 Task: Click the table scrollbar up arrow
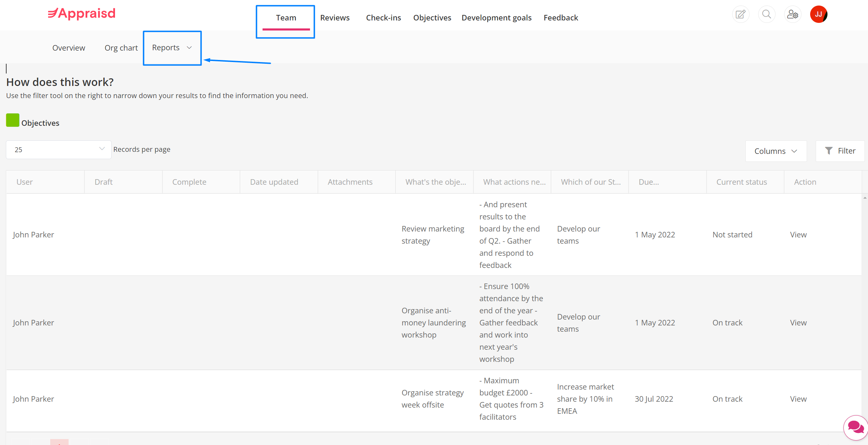[865, 198]
